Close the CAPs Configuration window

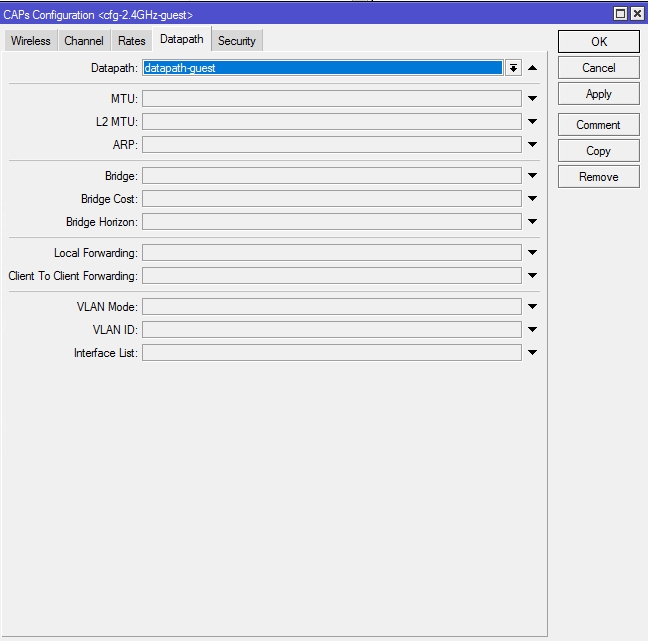[x=638, y=14]
